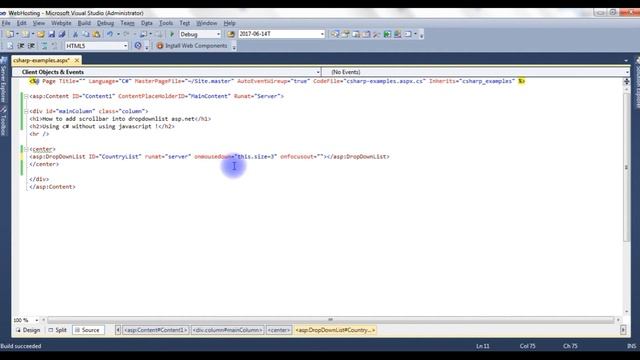Click the Properties Window toolbar icon
This screenshot has width=640, height=360.
point(345,34)
